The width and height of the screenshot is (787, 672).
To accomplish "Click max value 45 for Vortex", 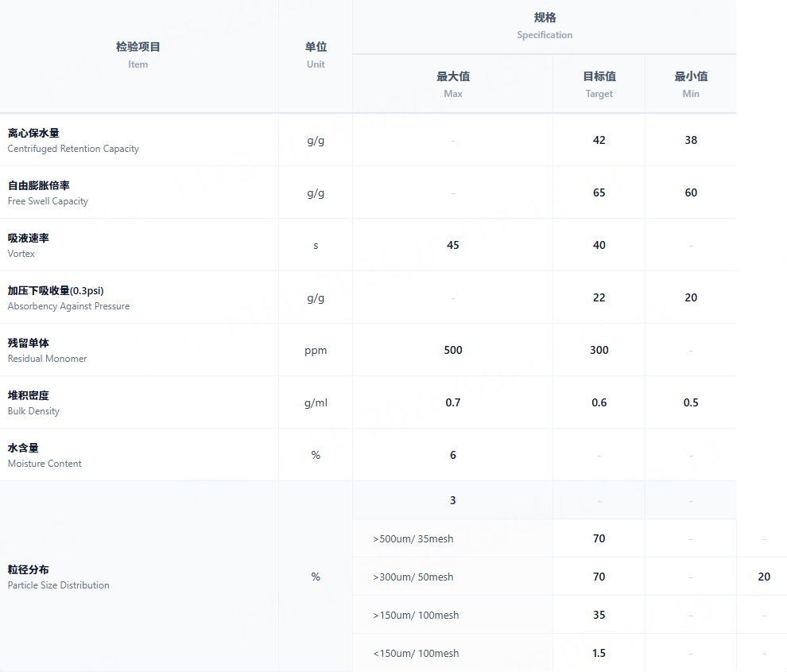I will (453, 245).
